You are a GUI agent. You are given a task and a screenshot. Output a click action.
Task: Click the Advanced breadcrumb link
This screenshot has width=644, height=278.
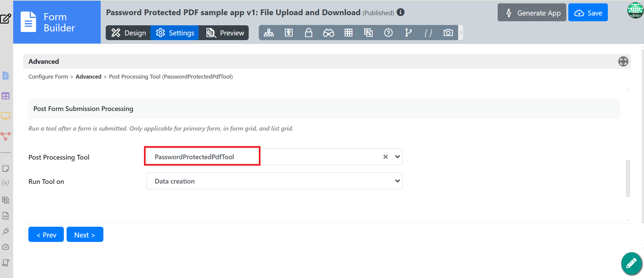click(89, 77)
